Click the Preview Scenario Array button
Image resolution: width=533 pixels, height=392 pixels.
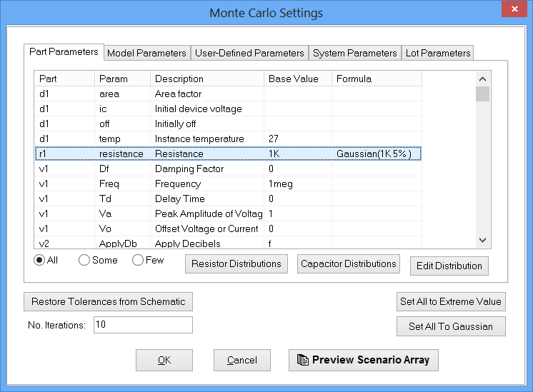(x=363, y=360)
